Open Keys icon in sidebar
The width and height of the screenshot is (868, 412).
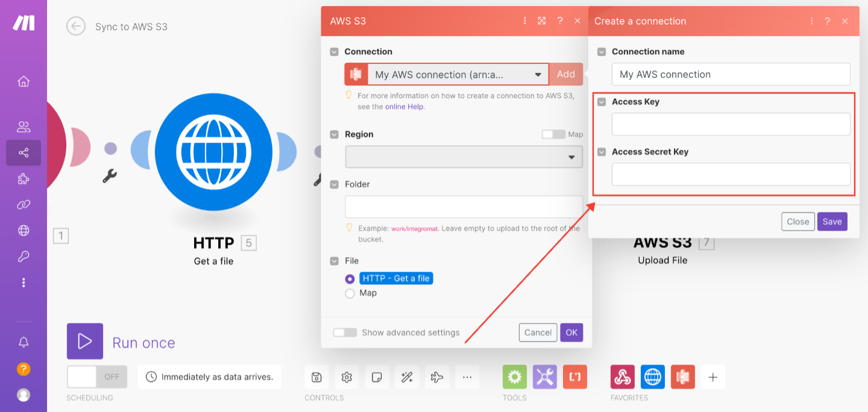(24, 257)
